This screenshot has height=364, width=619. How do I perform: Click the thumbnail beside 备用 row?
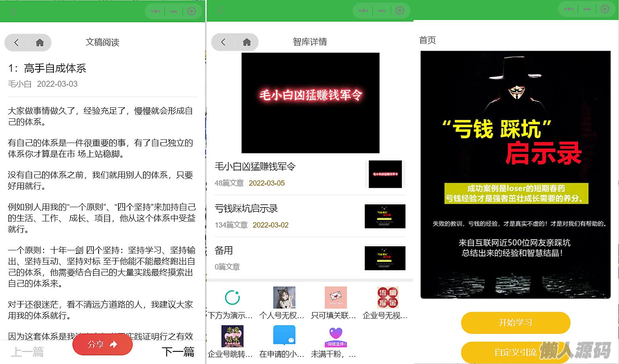385,258
